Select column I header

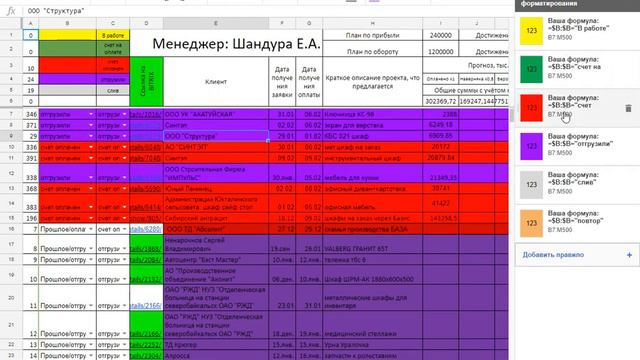(441, 23)
